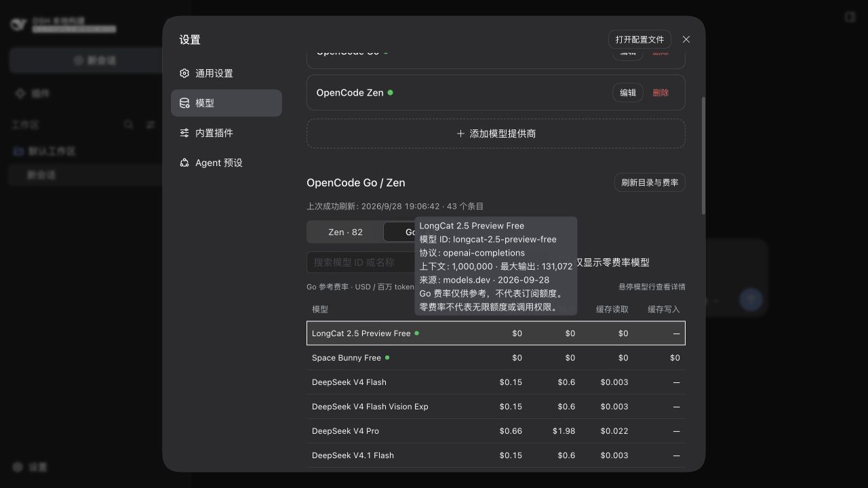868x488 pixels.
Task: Select the LongCat 2.5 Preview Free model name
Action: click(x=361, y=333)
